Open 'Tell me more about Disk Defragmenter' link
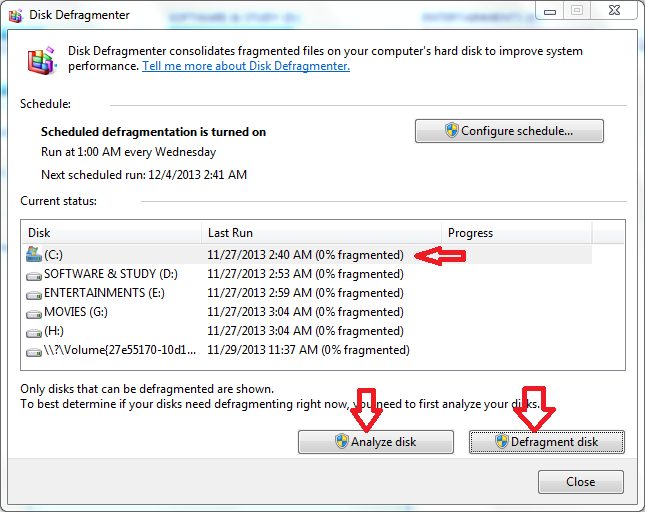The image size is (645, 512). 246,66
